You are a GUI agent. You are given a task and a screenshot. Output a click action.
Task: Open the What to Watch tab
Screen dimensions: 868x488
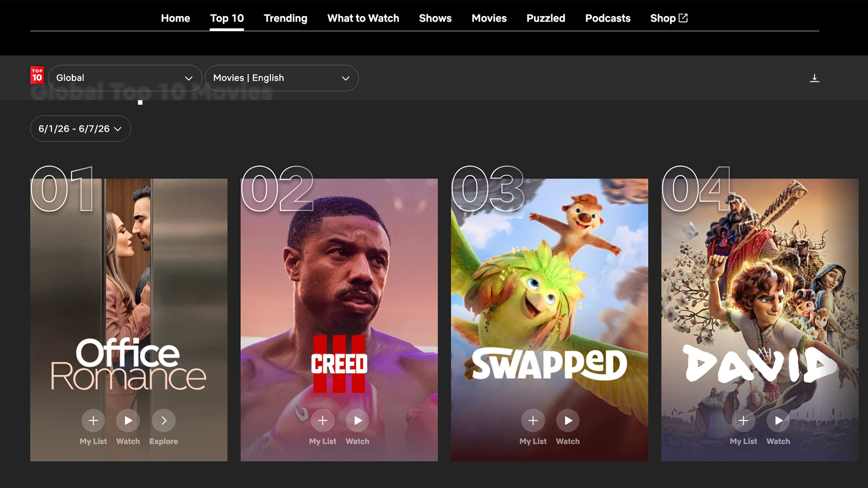363,18
